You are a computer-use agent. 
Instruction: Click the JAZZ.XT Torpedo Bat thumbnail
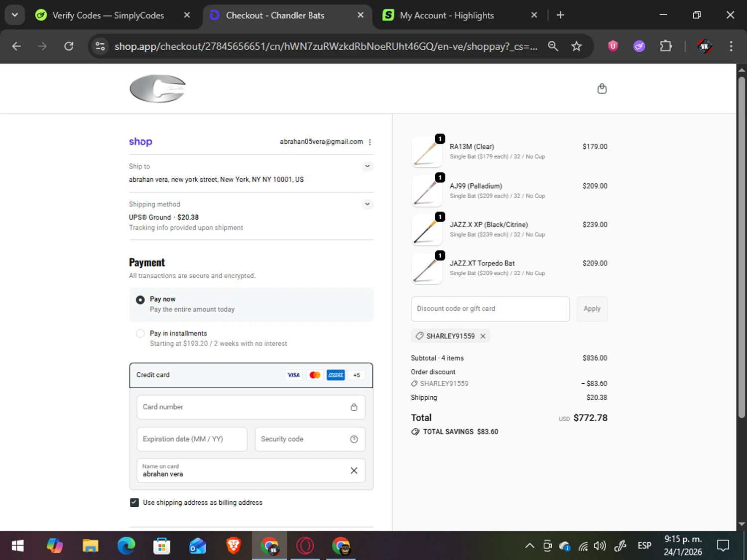427,268
